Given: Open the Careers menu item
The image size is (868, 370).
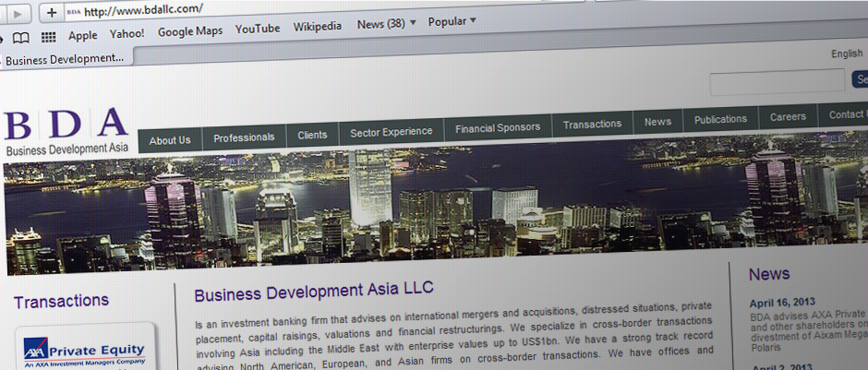Looking at the screenshot, I should 788,116.
